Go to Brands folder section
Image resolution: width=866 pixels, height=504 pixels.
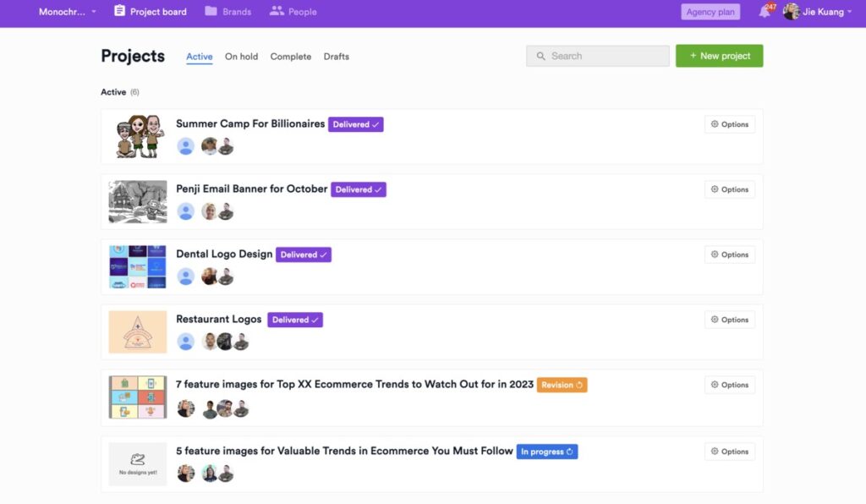tap(227, 12)
